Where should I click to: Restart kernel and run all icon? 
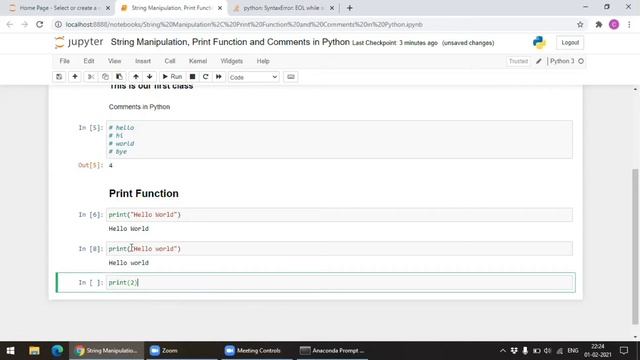219,77
